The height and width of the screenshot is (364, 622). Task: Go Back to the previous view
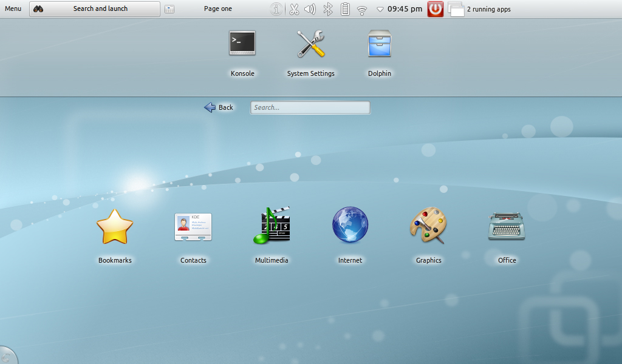pos(219,107)
